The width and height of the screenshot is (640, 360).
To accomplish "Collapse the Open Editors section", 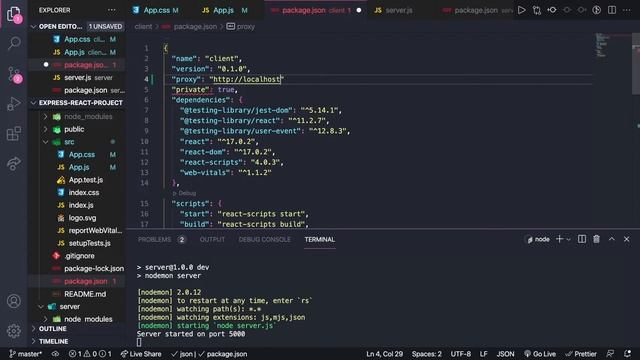I will 33,27.
